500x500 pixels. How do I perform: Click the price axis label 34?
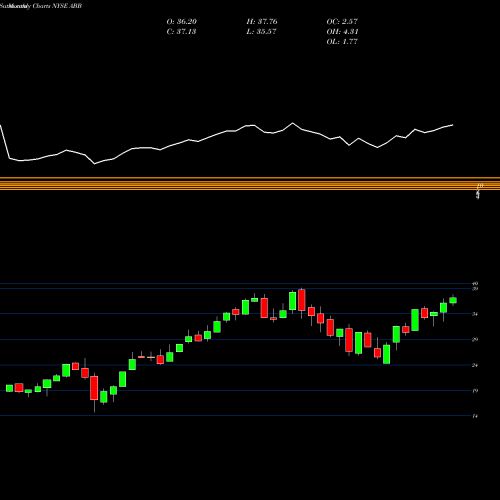click(475, 314)
